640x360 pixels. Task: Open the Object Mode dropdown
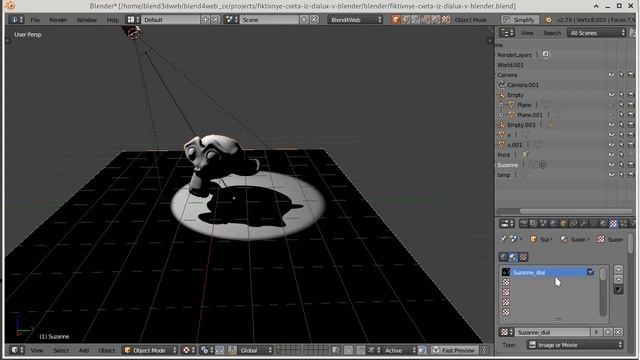coord(150,350)
